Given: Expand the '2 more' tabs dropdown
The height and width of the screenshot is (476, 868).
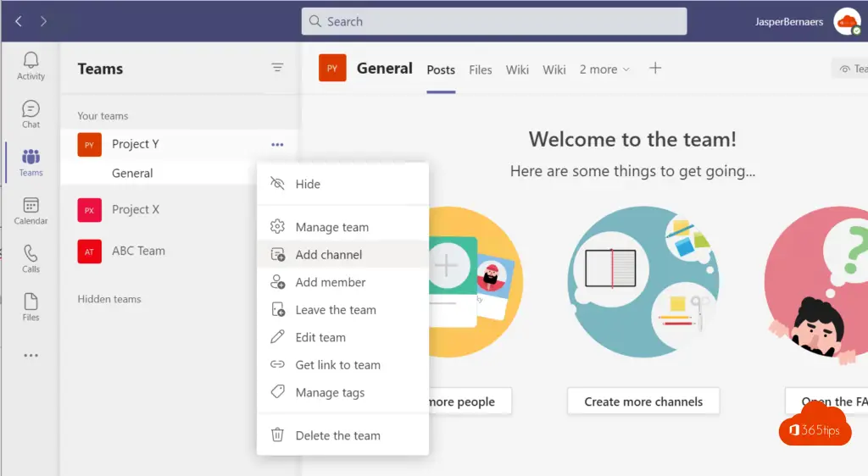Looking at the screenshot, I should pos(604,69).
